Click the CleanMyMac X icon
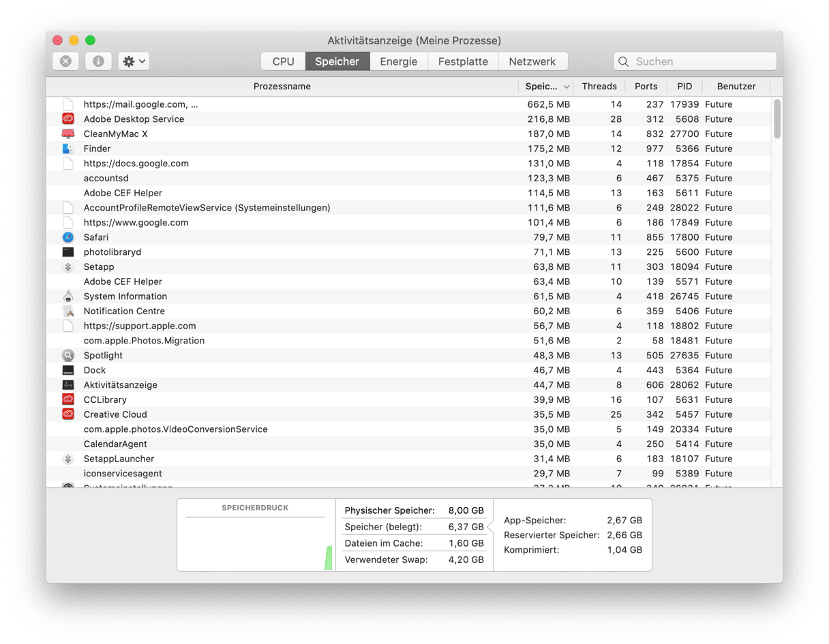829x644 pixels. (68, 134)
